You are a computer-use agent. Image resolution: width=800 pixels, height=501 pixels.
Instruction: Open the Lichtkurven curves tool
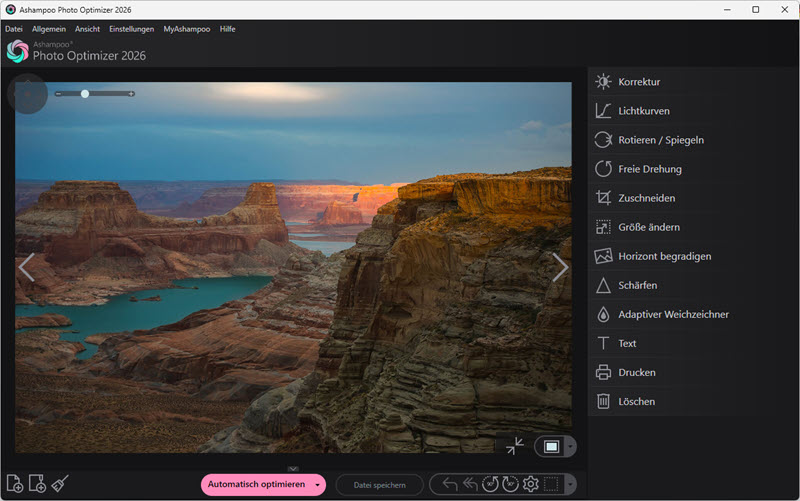[692, 111]
